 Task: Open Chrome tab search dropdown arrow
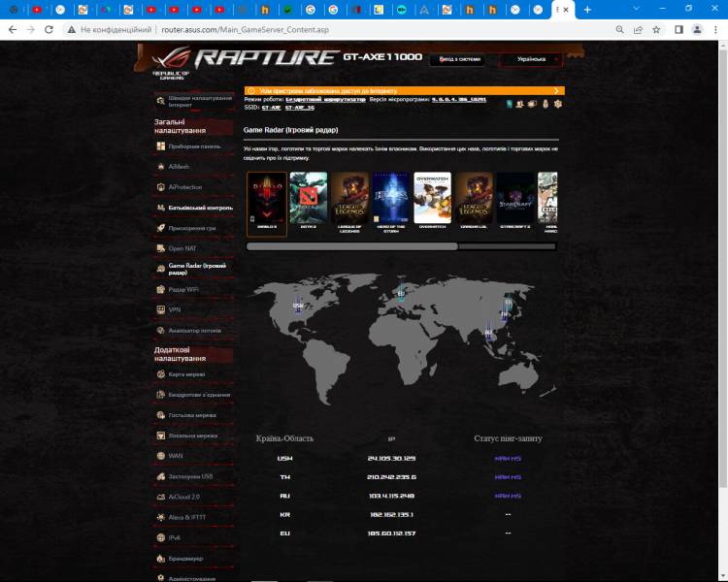click(x=636, y=9)
